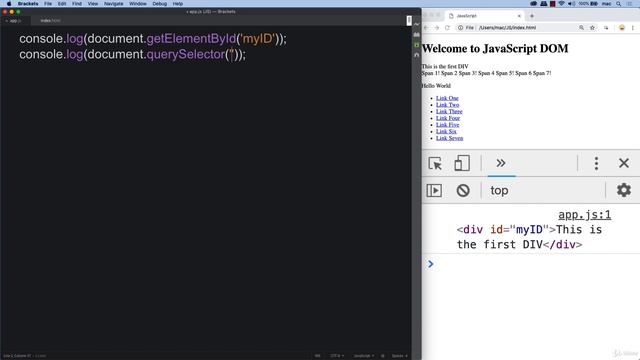Show the console sidebar
Image resolution: width=640 pixels, height=360 pixels.
[x=434, y=190]
